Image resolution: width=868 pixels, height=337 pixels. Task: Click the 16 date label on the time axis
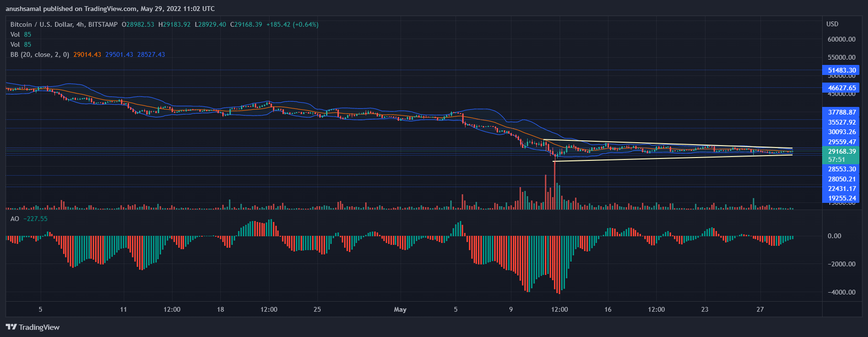coord(608,309)
